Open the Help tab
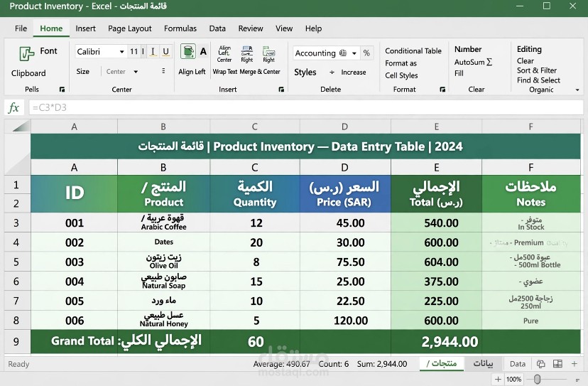Screen dimensions: 588x386 click(x=313, y=28)
